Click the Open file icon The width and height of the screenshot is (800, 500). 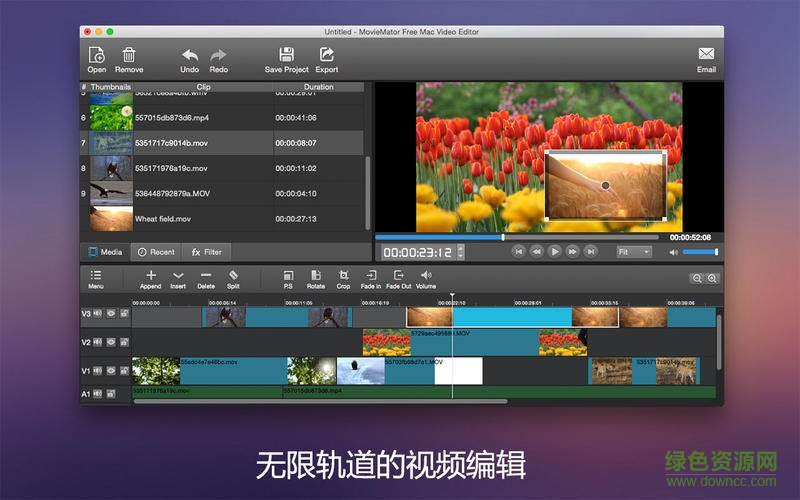tap(96, 55)
